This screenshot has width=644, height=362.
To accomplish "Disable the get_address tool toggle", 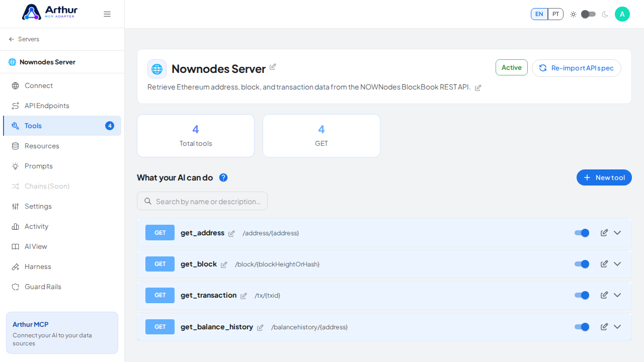I will coord(582,233).
